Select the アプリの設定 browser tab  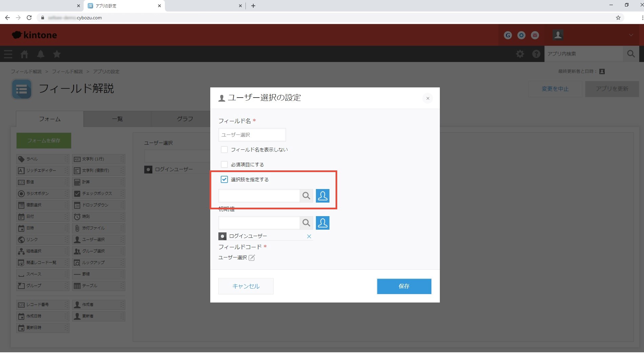pyautogui.click(x=125, y=6)
